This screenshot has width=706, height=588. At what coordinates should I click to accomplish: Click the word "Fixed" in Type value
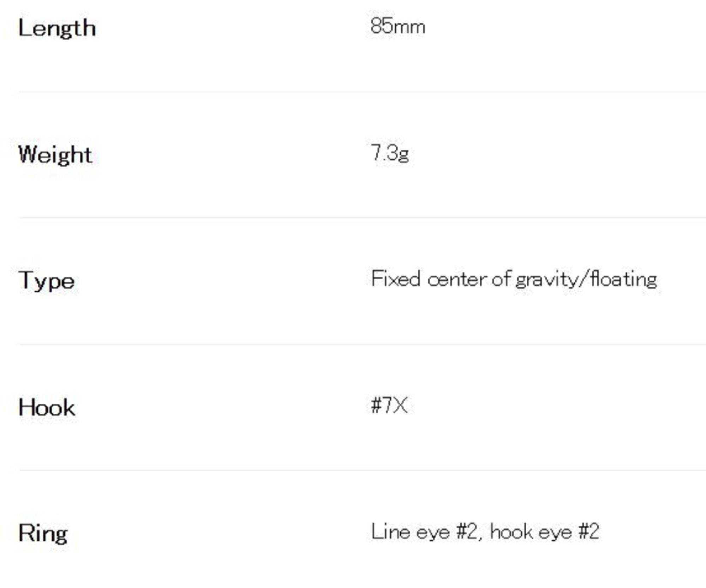pos(395,279)
